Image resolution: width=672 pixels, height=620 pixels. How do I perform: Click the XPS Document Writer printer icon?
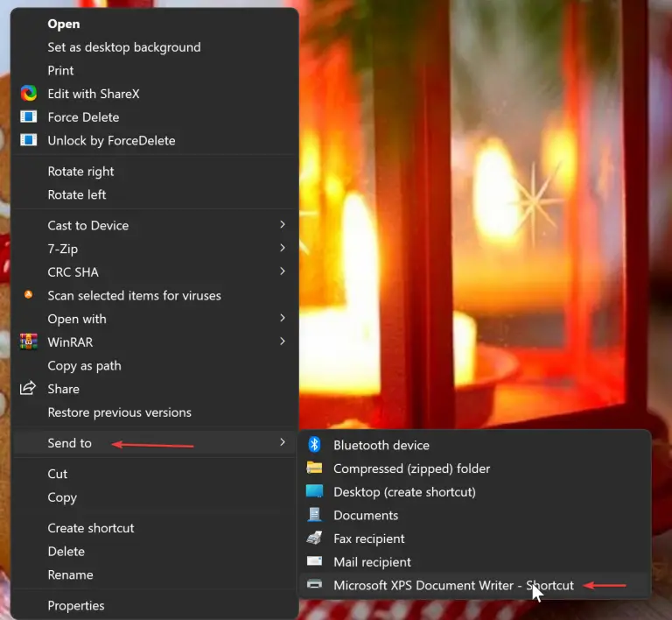[x=315, y=584]
